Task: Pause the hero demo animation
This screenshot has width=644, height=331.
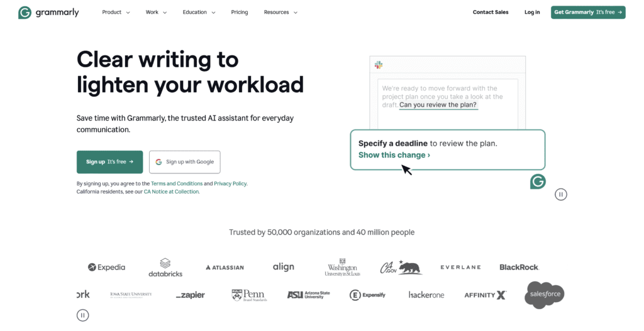Action: pos(561,195)
